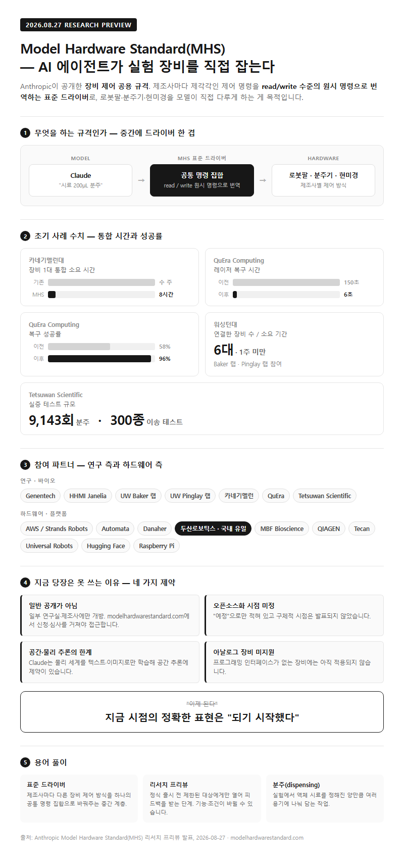Click the MHS 표준 드라이버 column label
Viewport: 404px width, 868px height.
pyautogui.click(x=202, y=158)
